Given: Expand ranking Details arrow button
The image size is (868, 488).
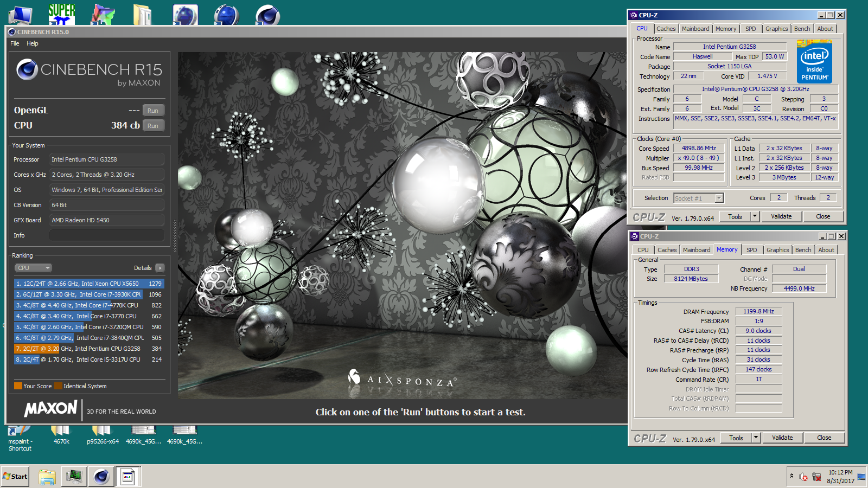Looking at the screenshot, I should point(159,268).
